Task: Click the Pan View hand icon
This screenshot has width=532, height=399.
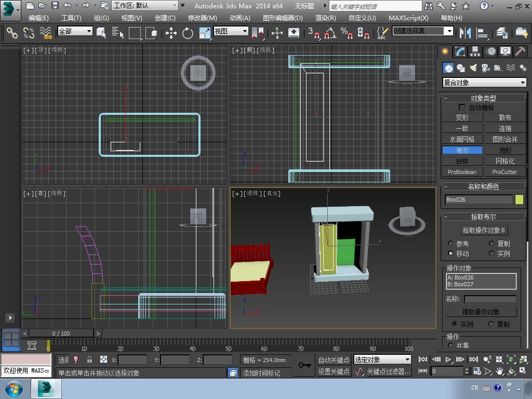Action: tap(499, 371)
